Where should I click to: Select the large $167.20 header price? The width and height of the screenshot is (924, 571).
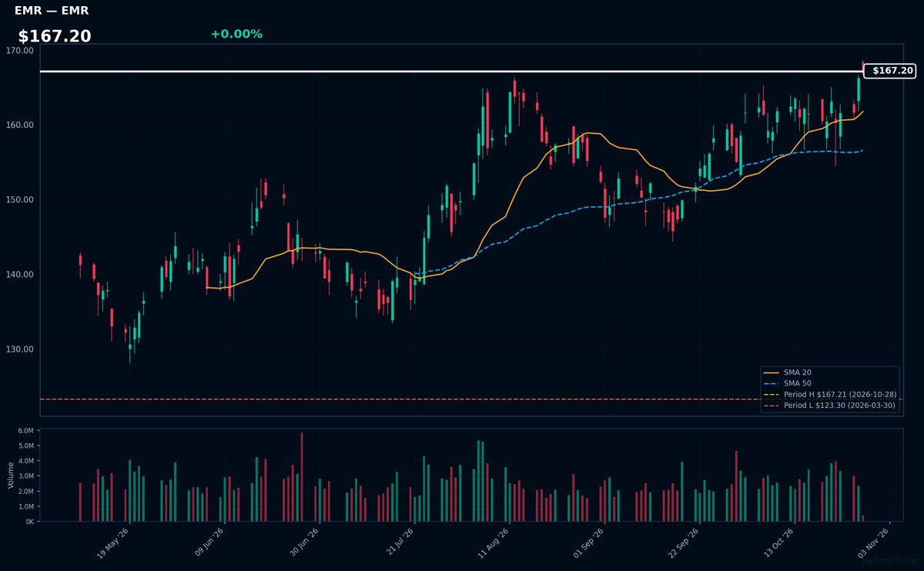pyautogui.click(x=55, y=36)
